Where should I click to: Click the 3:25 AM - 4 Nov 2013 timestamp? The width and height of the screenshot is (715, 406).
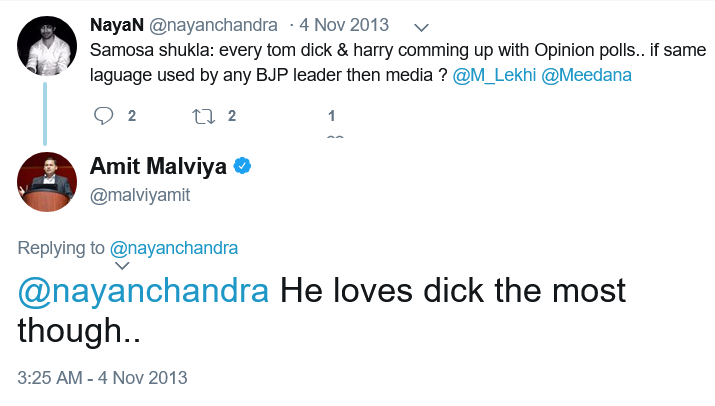point(103,378)
